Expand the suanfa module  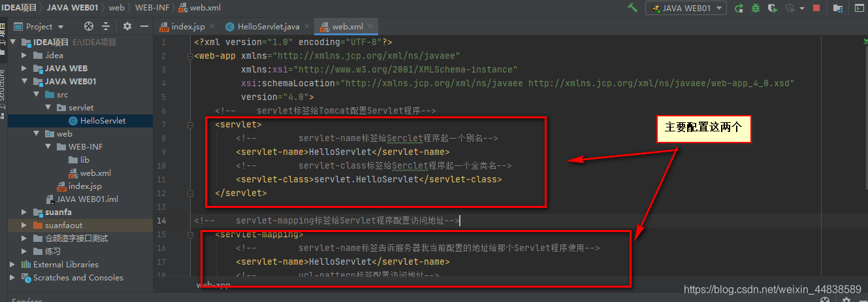(x=25, y=212)
